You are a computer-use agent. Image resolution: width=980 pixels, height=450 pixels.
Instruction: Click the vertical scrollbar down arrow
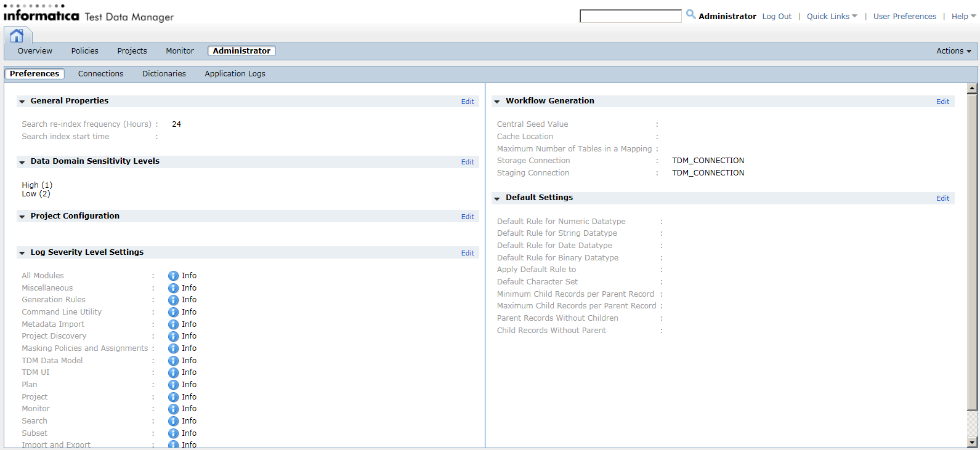(973, 442)
